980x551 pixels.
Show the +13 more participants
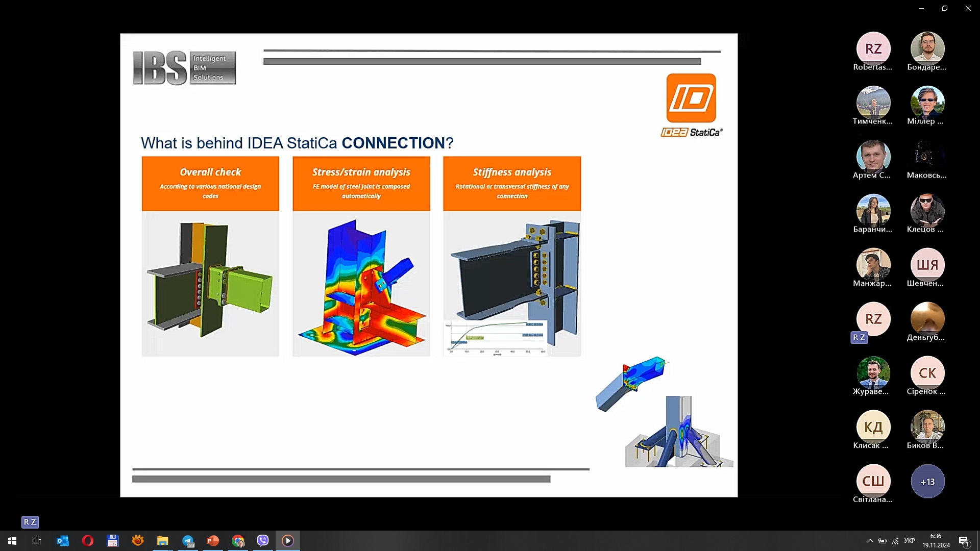tap(927, 481)
